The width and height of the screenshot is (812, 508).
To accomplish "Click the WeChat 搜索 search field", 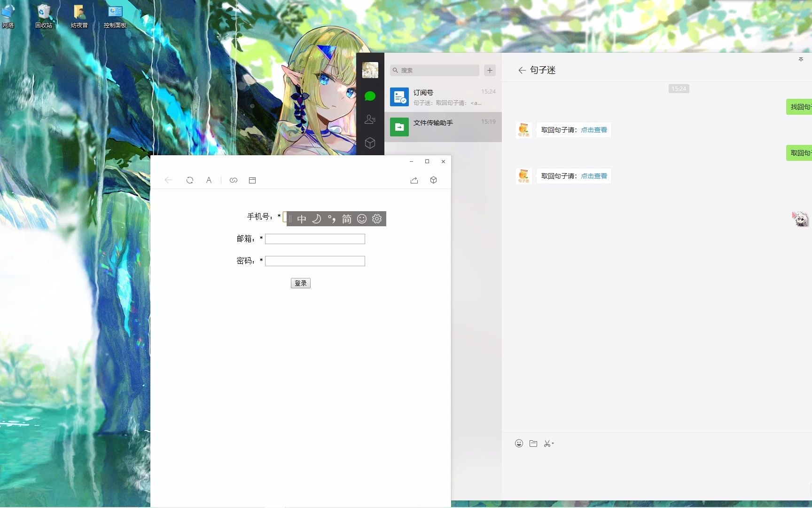I will (x=435, y=70).
